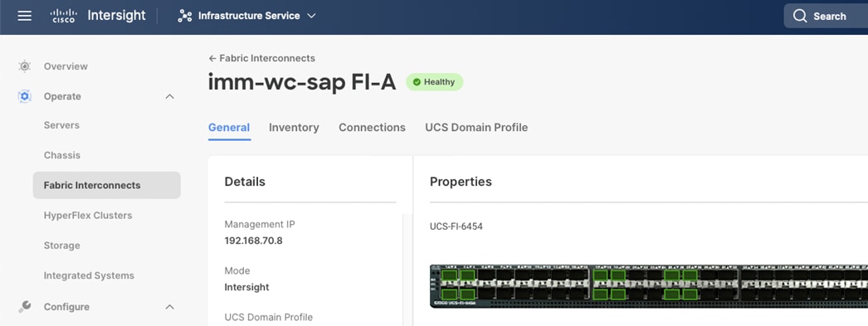
Task: Click the Overview sidebar icon
Action: [24, 66]
